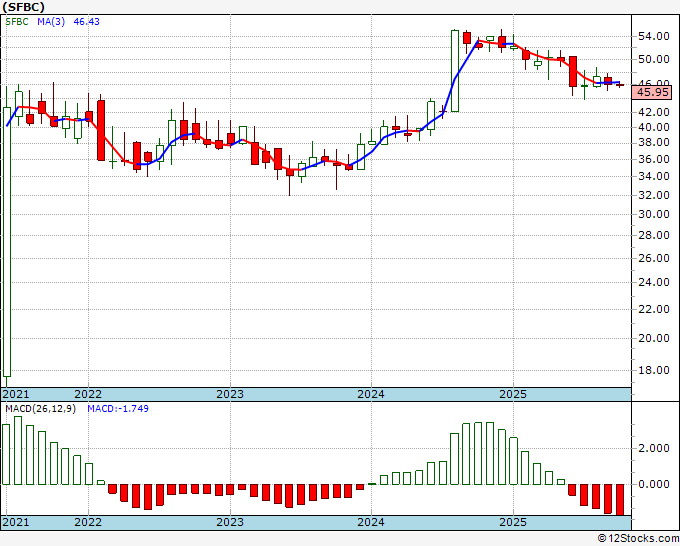680x546 pixels.
Task: Select 2022 on the price chart timeline
Action: (x=88, y=394)
